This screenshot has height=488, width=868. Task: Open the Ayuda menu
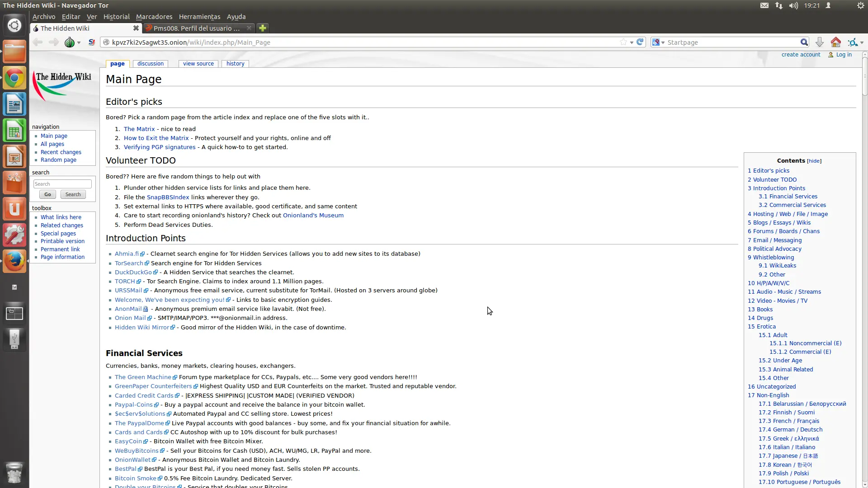236,17
